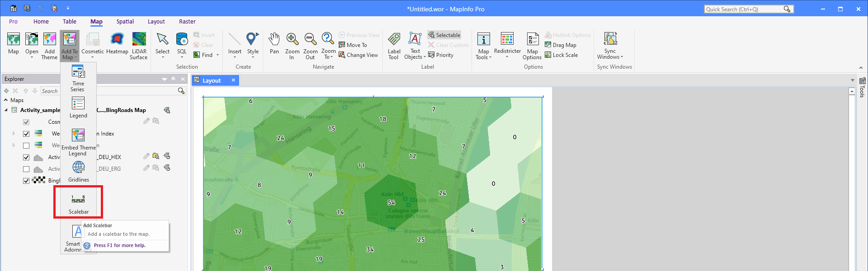
Task: Switch to the Spatial ribbon tab
Action: click(125, 21)
